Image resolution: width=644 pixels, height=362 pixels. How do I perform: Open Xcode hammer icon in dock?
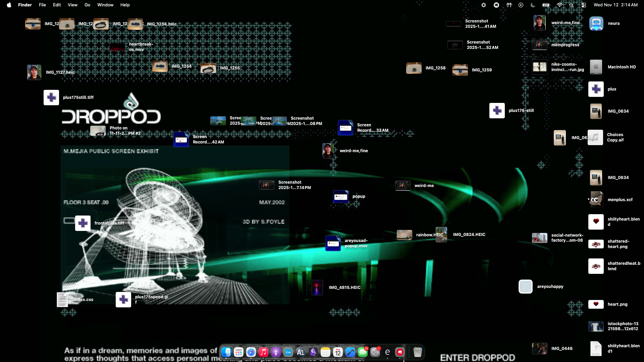coord(350,352)
